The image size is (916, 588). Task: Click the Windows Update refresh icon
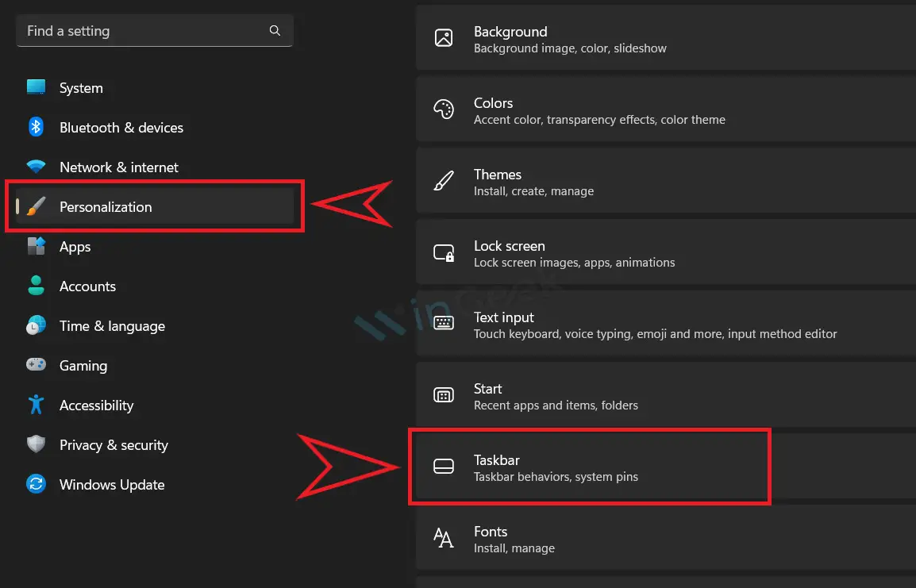[37, 484]
